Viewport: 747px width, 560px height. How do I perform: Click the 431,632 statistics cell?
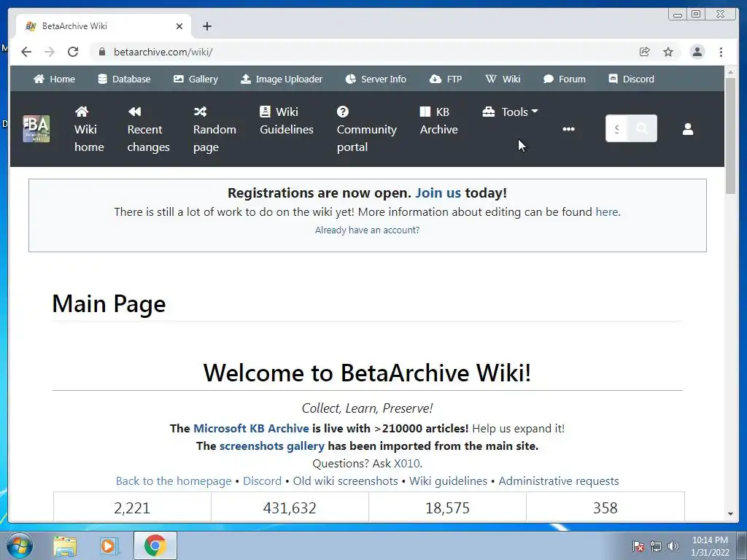tap(290, 507)
